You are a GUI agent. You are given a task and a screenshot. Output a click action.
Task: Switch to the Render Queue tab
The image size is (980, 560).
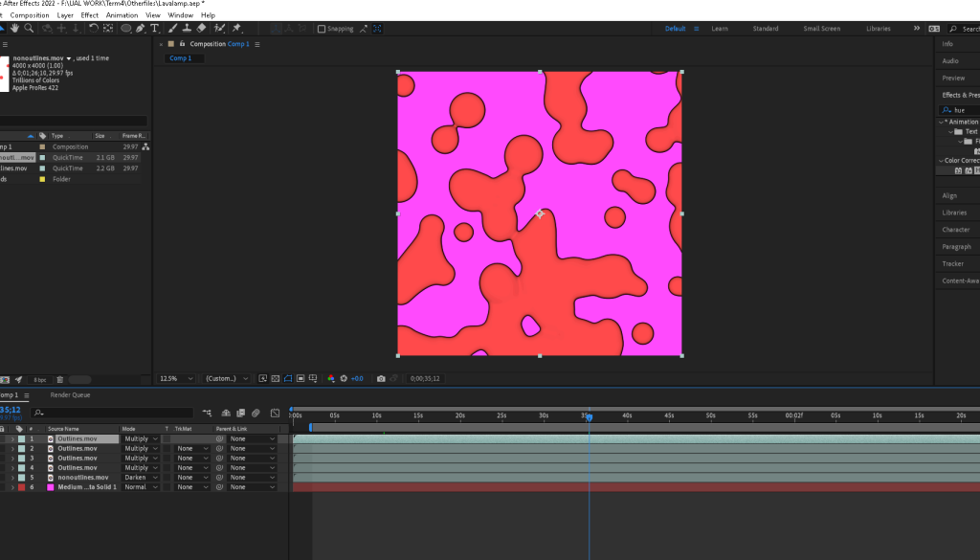click(x=70, y=394)
